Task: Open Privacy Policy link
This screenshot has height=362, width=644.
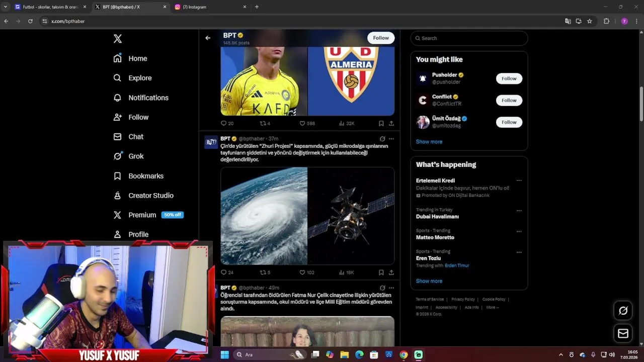Action: coord(463,299)
